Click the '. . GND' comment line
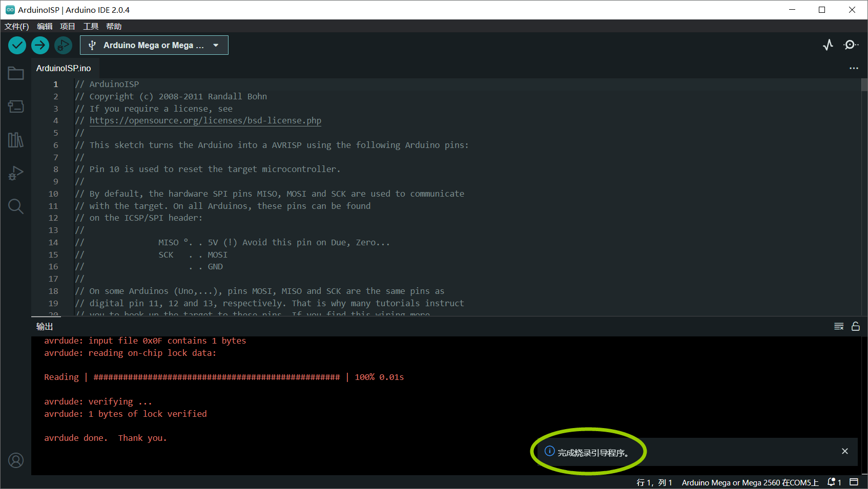 149,267
